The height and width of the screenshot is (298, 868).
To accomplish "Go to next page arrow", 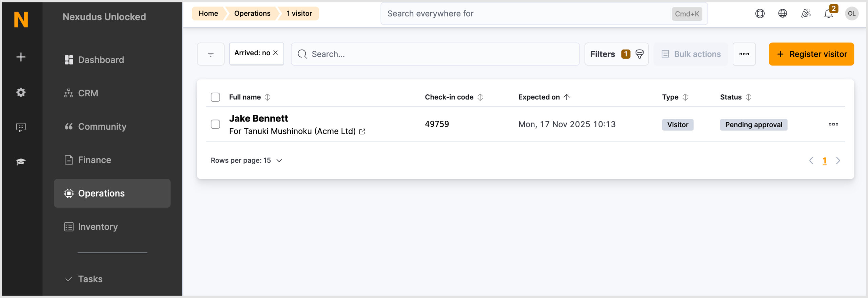I will tap(838, 161).
